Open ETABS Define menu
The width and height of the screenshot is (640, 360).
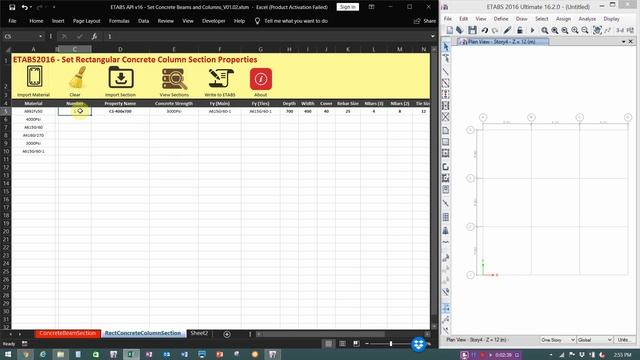click(501, 19)
